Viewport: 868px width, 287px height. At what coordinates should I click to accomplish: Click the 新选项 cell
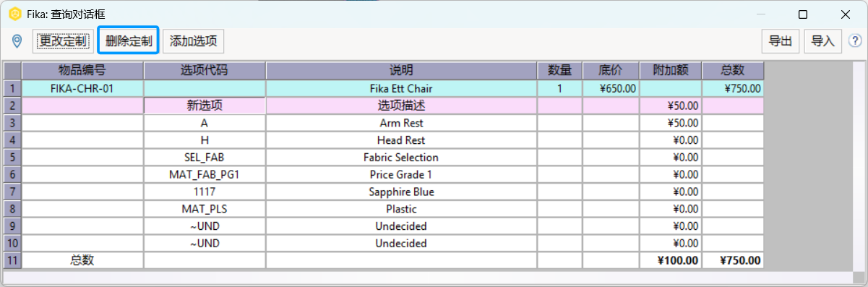205,106
